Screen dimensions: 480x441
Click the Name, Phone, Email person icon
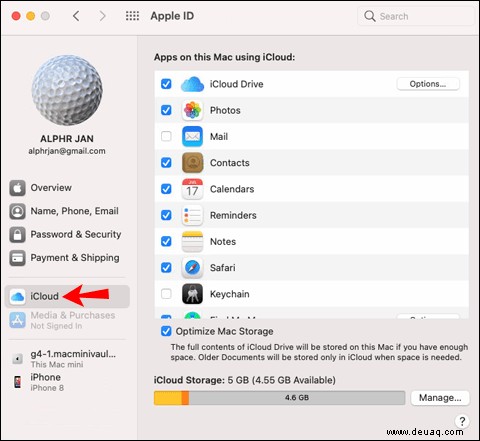[17, 211]
